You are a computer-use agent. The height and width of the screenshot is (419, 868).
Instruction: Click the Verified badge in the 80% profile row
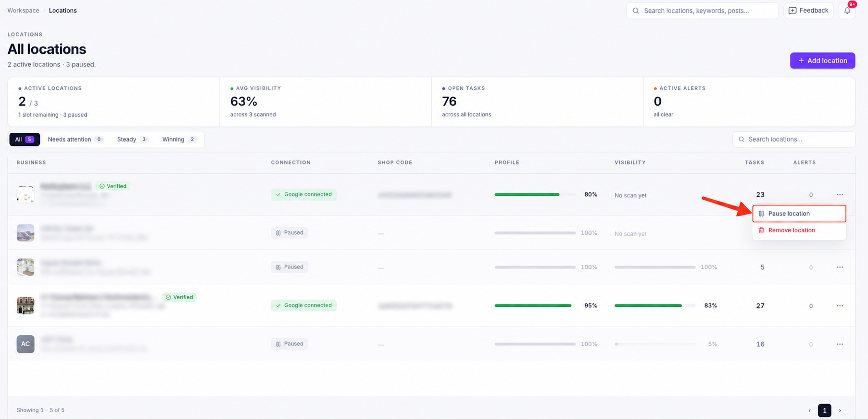click(x=113, y=186)
